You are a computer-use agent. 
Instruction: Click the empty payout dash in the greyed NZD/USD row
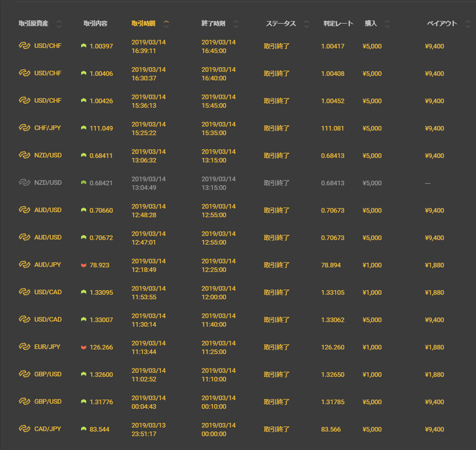[x=427, y=183]
